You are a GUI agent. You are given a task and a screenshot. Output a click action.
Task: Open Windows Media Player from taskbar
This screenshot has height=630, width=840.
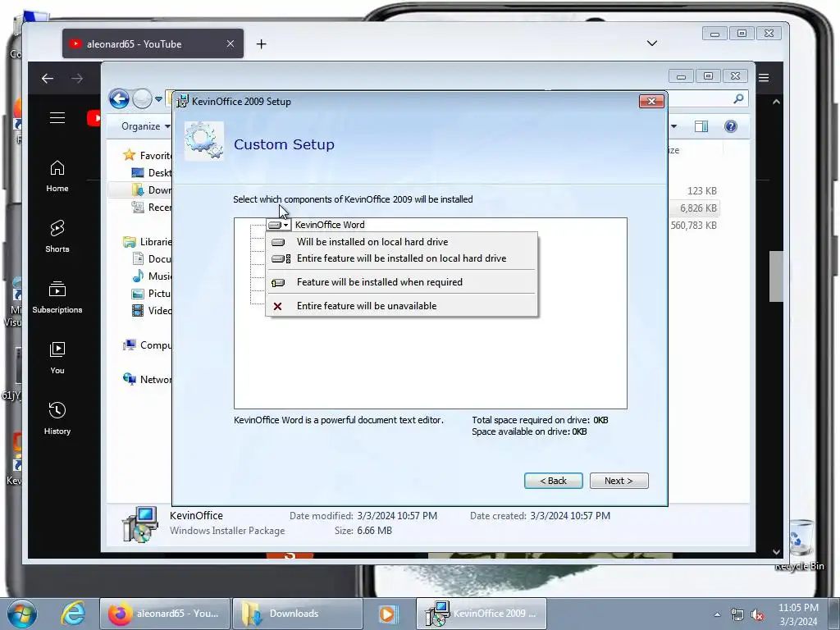point(387,614)
